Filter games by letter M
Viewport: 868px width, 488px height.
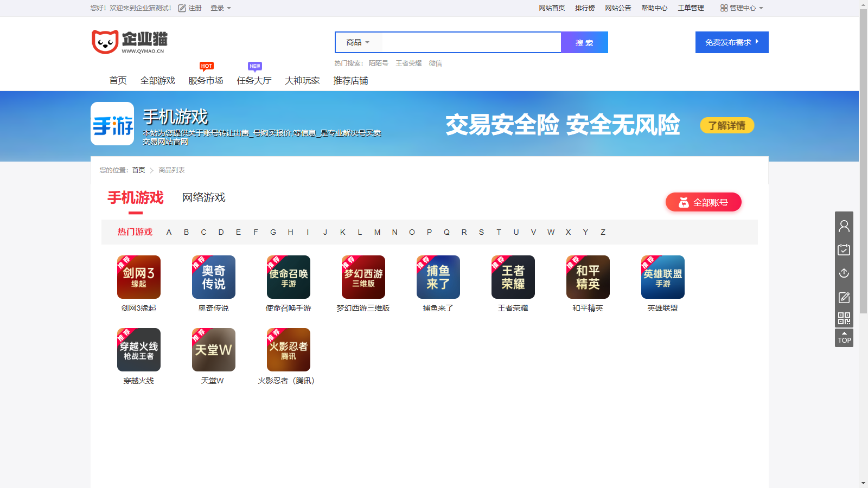pyautogui.click(x=377, y=232)
